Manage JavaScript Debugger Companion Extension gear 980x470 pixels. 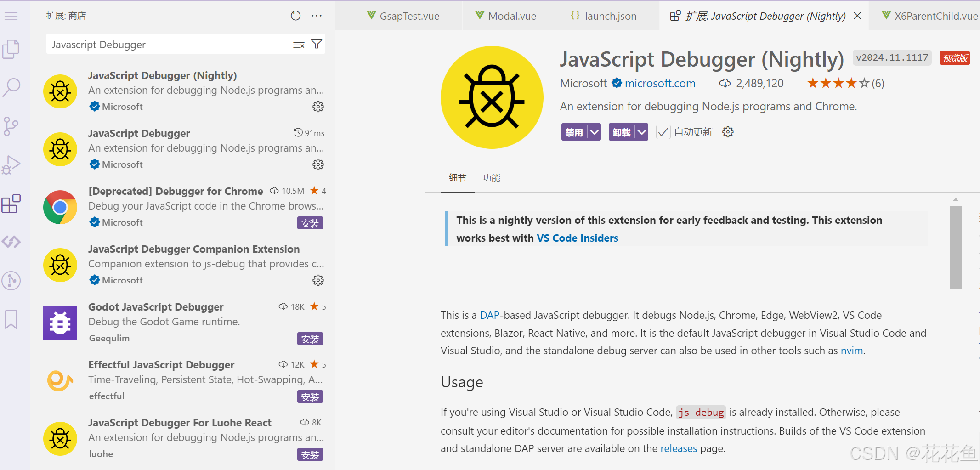click(x=318, y=280)
